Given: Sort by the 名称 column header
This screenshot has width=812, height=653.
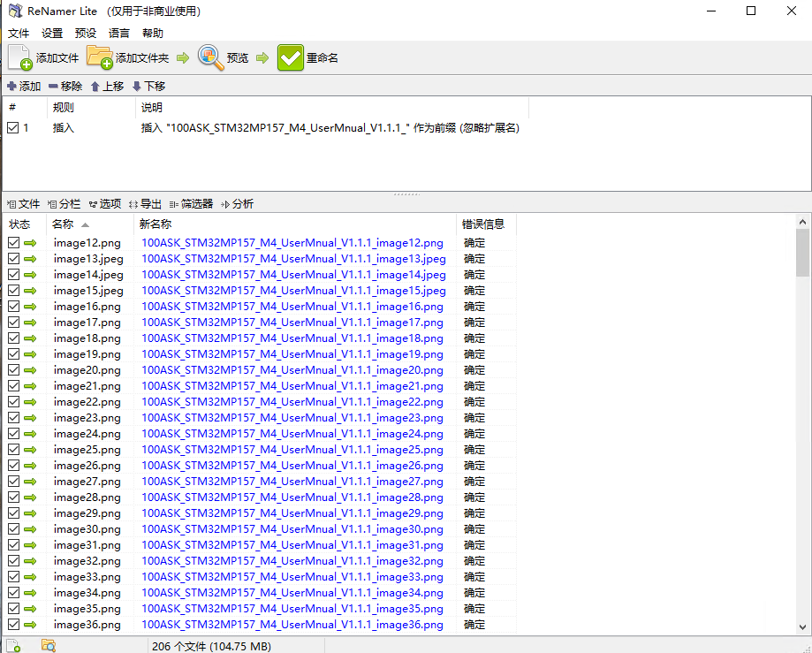Looking at the screenshot, I should tap(90, 224).
